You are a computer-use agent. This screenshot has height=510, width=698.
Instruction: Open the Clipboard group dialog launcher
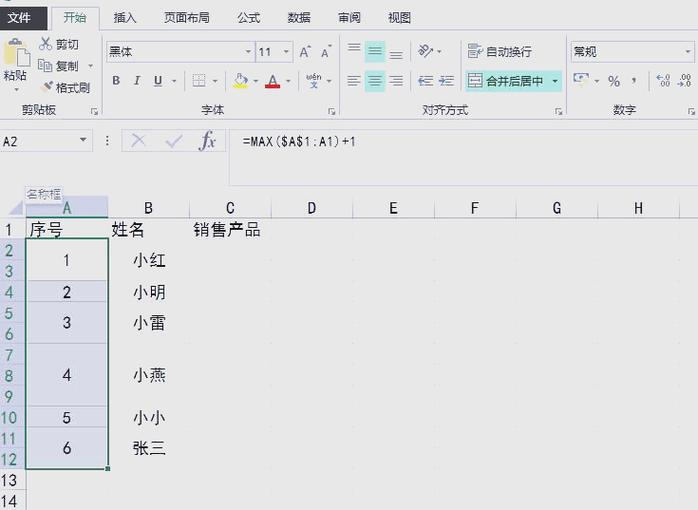tap(94, 111)
